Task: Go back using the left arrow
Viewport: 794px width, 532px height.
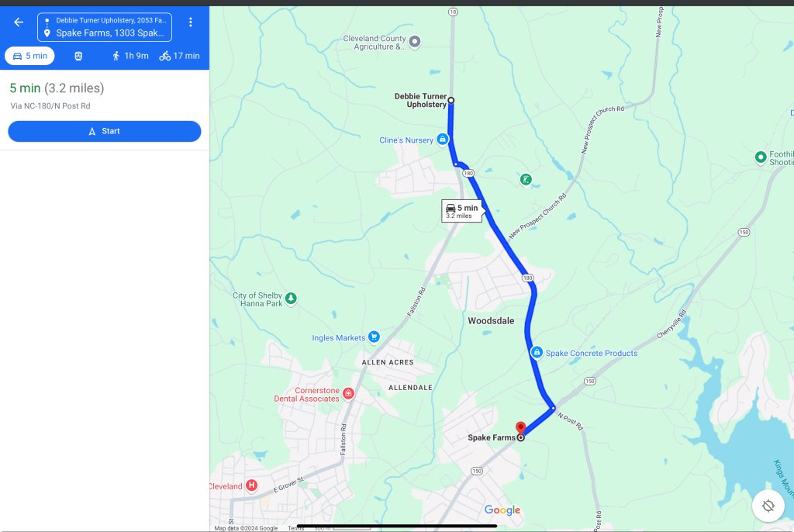Action: 19,22
